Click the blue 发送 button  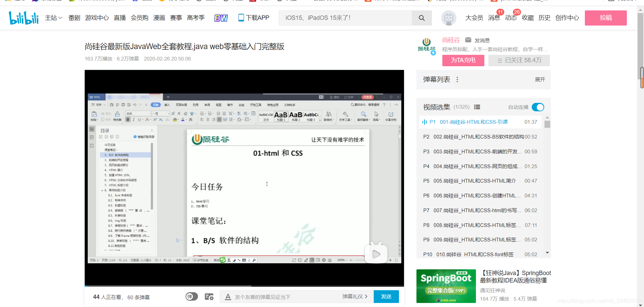click(386, 297)
